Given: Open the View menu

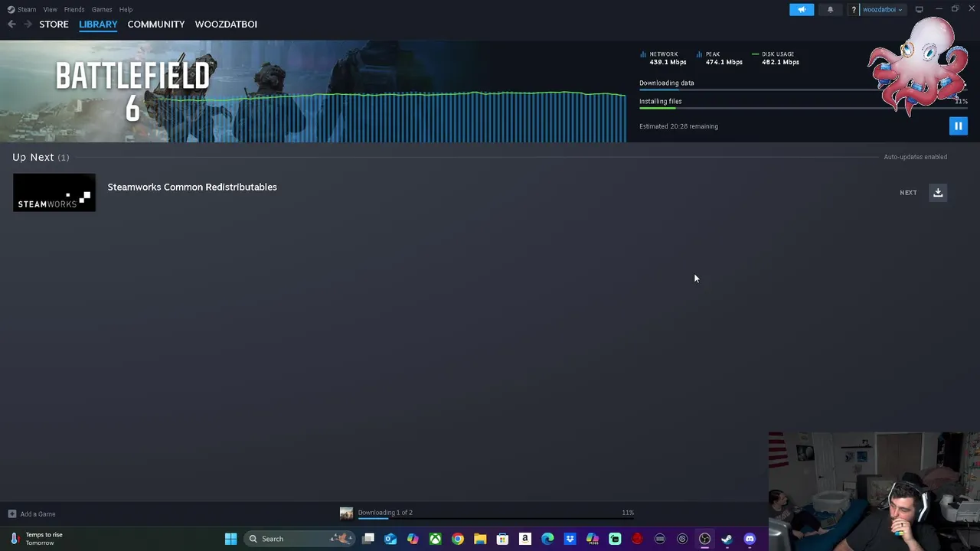Looking at the screenshot, I should [x=50, y=9].
